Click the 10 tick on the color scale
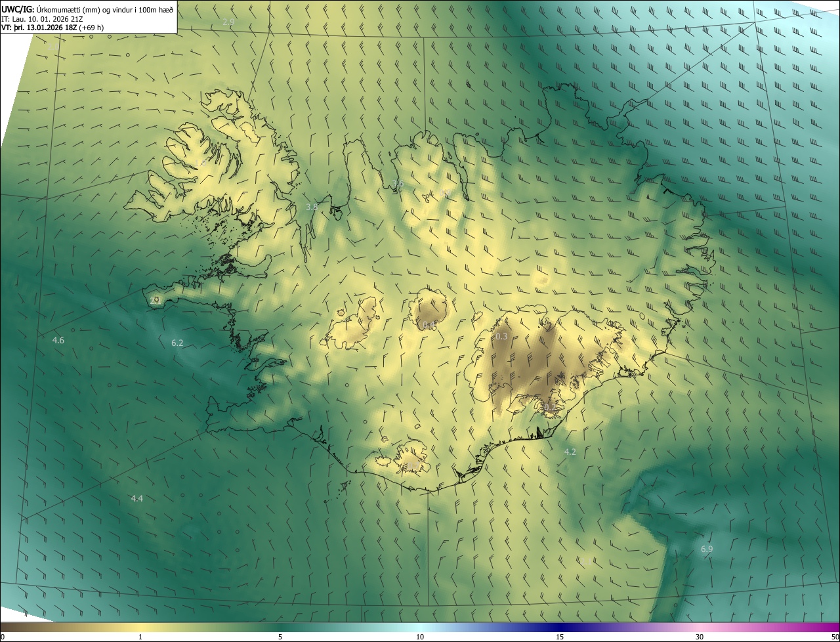This screenshot has width=840, height=642. pyautogui.click(x=420, y=637)
